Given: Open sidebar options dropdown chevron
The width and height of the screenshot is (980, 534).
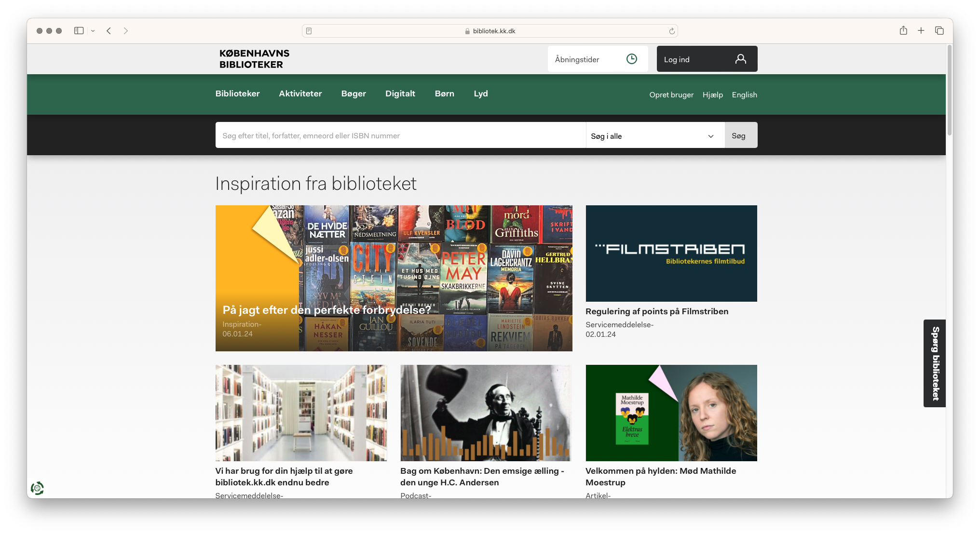Looking at the screenshot, I should [93, 31].
